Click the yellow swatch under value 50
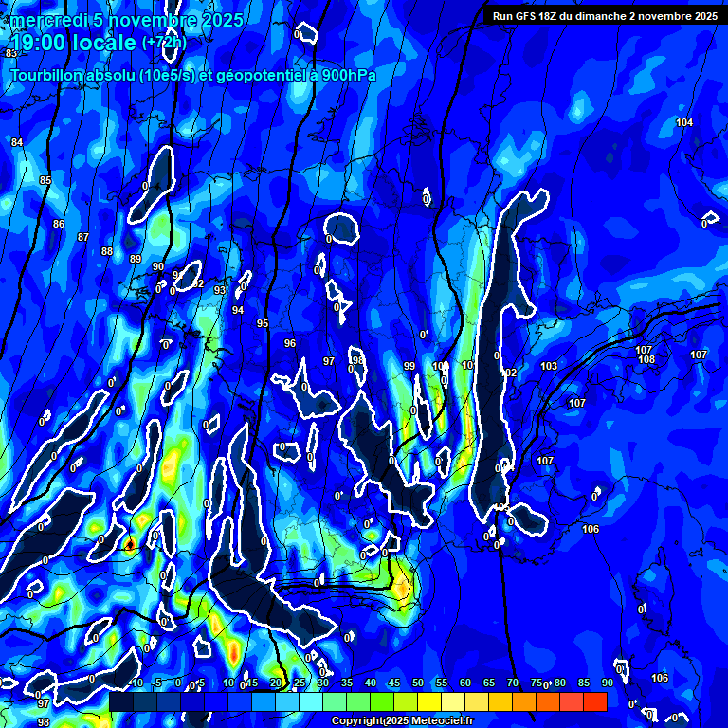The width and height of the screenshot is (728, 728). coord(429,701)
